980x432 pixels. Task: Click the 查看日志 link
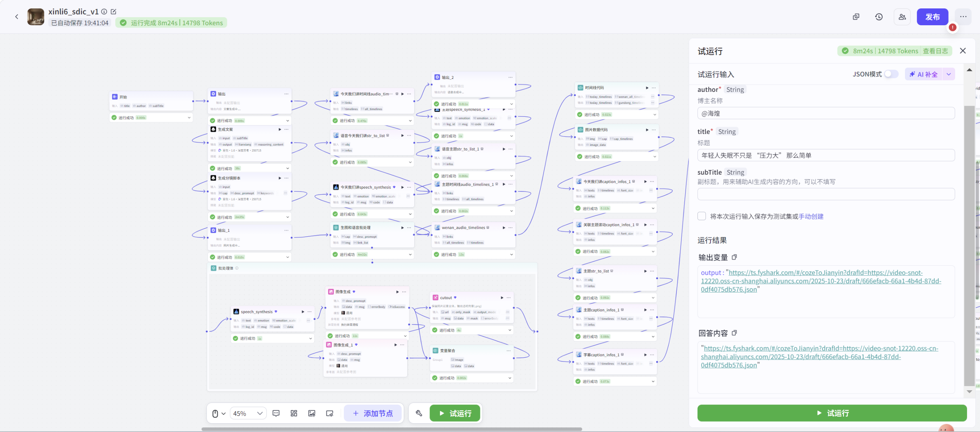[935, 51]
